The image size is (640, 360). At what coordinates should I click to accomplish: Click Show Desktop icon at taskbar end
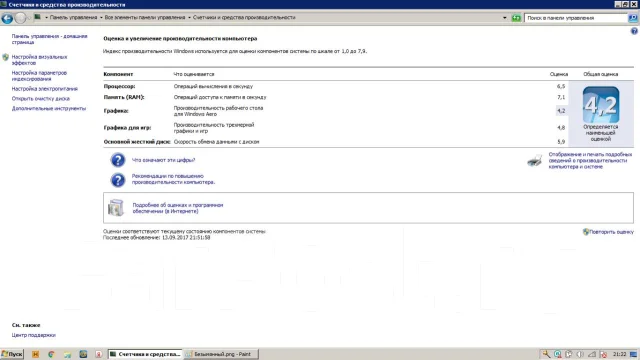pyautogui.click(x=634, y=354)
